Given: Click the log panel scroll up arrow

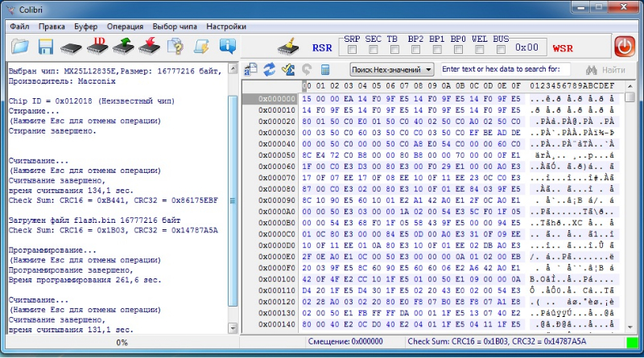Looking at the screenshot, I should pyautogui.click(x=233, y=68).
